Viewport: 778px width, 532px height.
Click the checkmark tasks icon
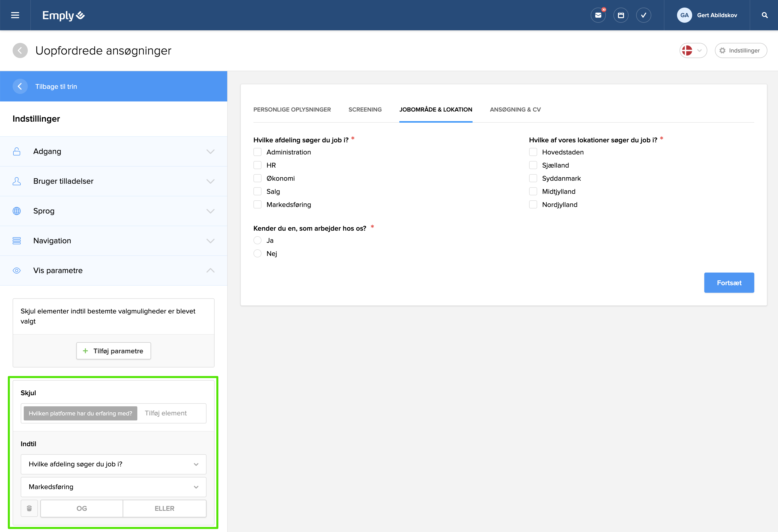(x=643, y=15)
